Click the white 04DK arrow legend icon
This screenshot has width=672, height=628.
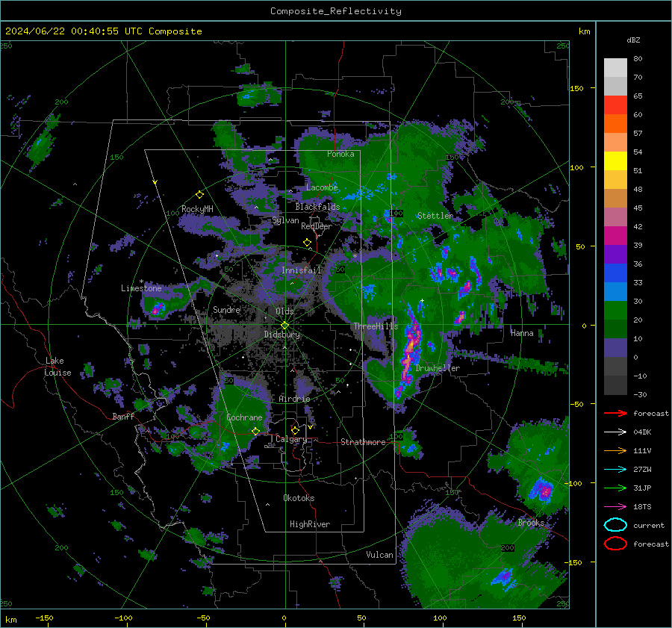[x=615, y=432]
